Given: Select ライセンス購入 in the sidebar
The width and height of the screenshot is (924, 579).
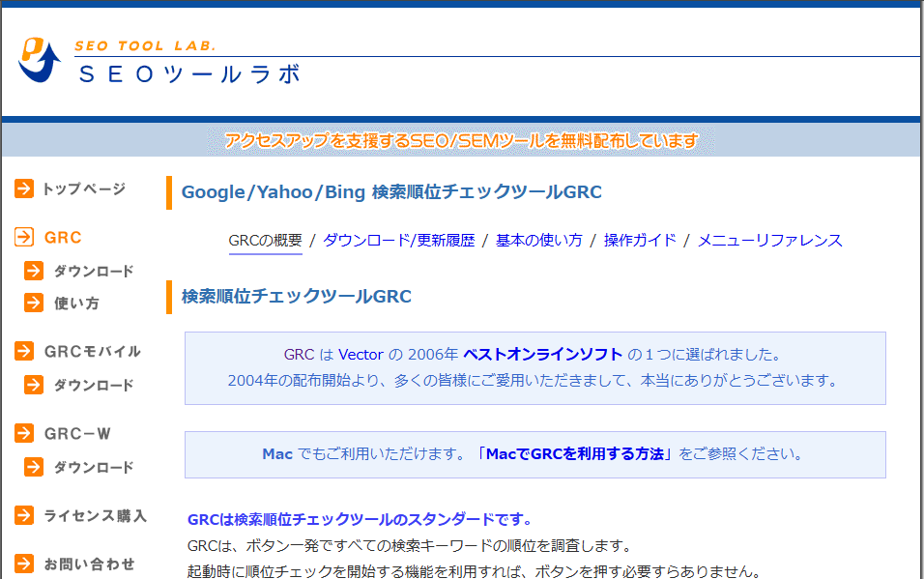Looking at the screenshot, I should (95, 516).
